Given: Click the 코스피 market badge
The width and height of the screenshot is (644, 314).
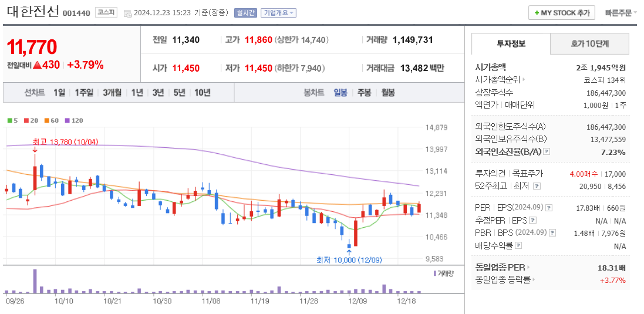Looking at the screenshot, I should point(106,13).
